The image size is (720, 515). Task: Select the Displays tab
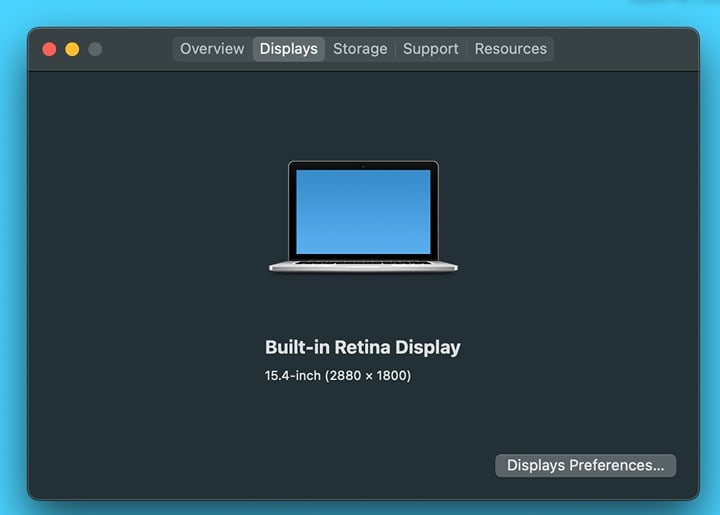pos(289,49)
